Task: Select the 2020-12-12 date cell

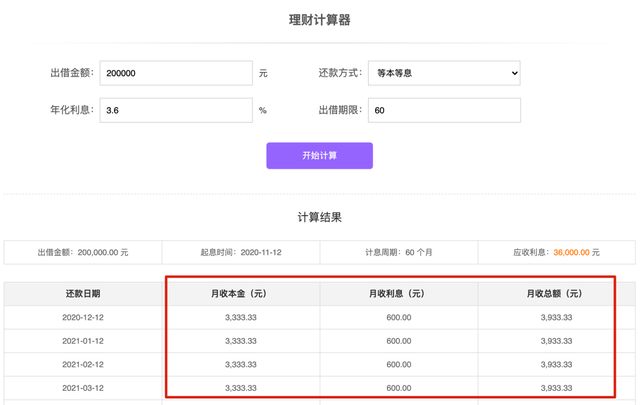Action: (82, 318)
